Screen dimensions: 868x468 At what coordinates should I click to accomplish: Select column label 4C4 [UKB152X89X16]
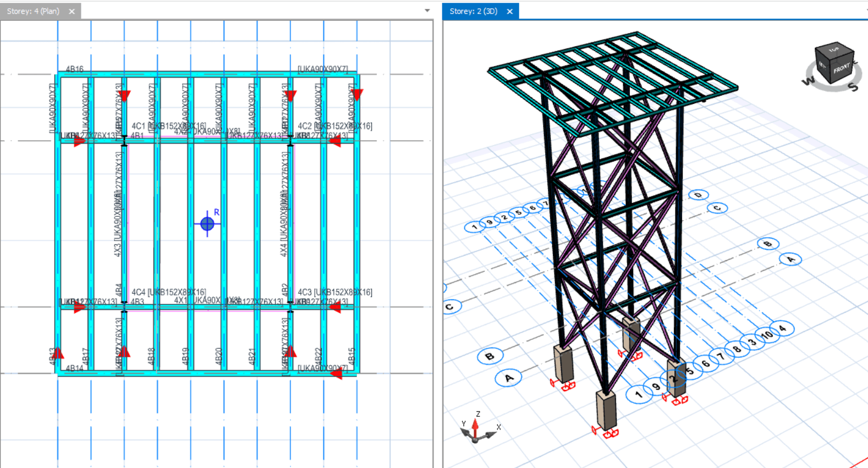[169, 292]
